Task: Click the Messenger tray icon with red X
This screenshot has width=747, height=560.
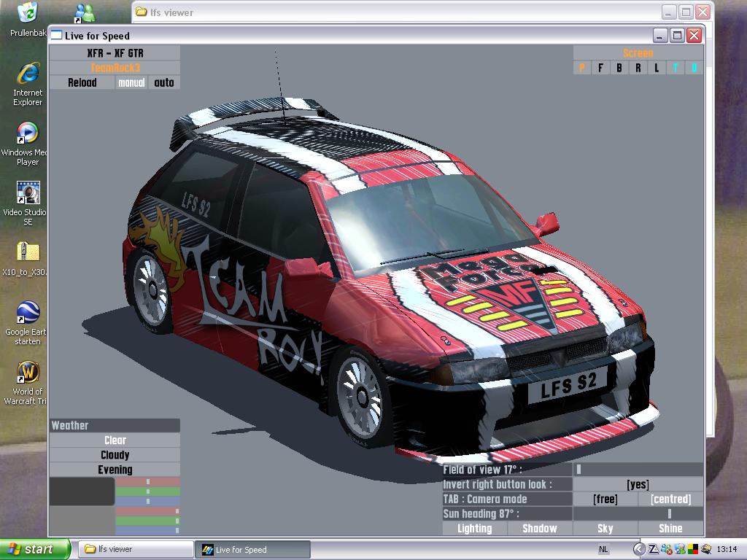Action: [666, 549]
